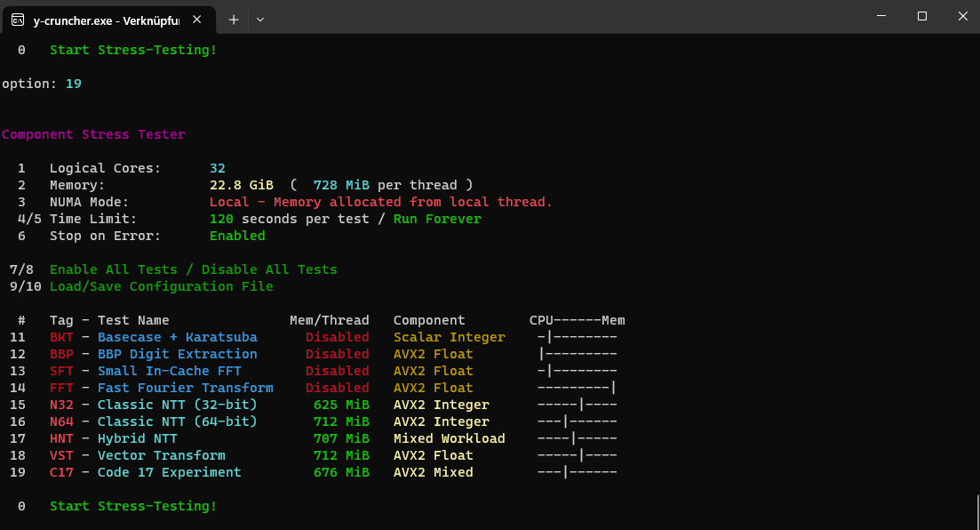Image resolution: width=980 pixels, height=530 pixels.
Task: Click the N32 tag
Action: (x=61, y=405)
